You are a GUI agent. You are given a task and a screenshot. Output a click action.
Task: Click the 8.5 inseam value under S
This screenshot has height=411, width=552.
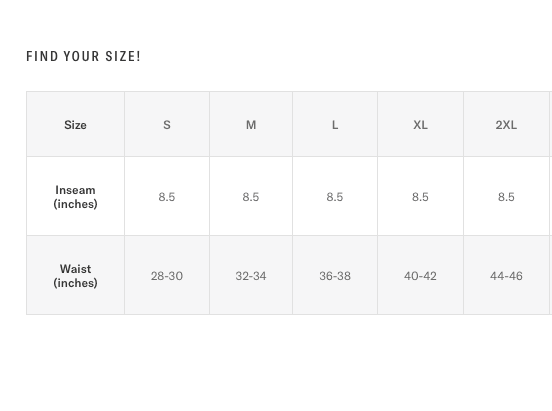pyautogui.click(x=167, y=197)
